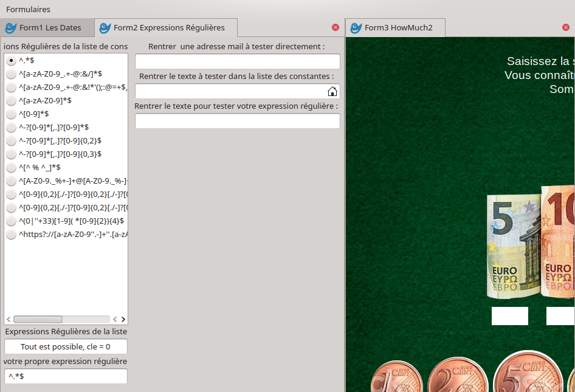Pick the ^[a-zA-Z0-9_.+-@:&!*'(); radio option
This screenshot has width=575, height=392.
point(11,88)
